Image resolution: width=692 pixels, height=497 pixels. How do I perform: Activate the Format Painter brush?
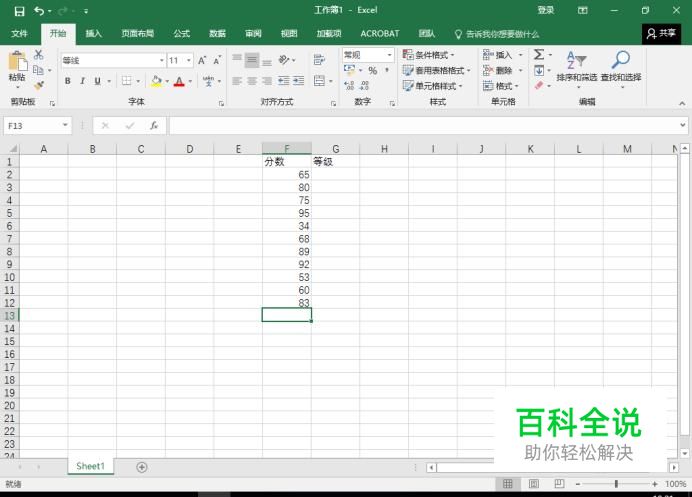(38, 86)
